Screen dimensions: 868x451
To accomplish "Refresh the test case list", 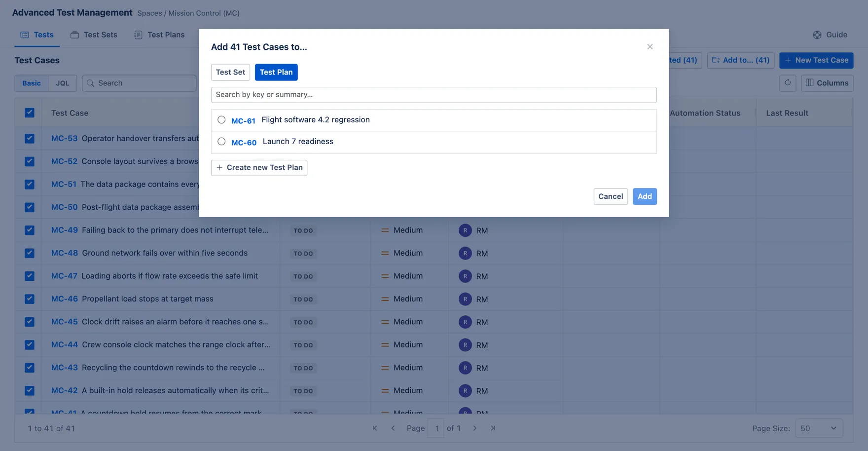I will tap(788, 83).
